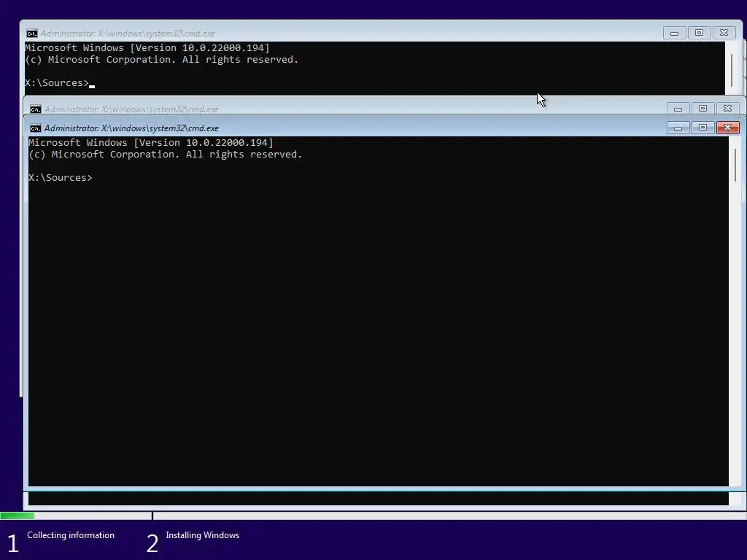
Task: Close the topmost back cmd.exe window
Action: (724, 33)
